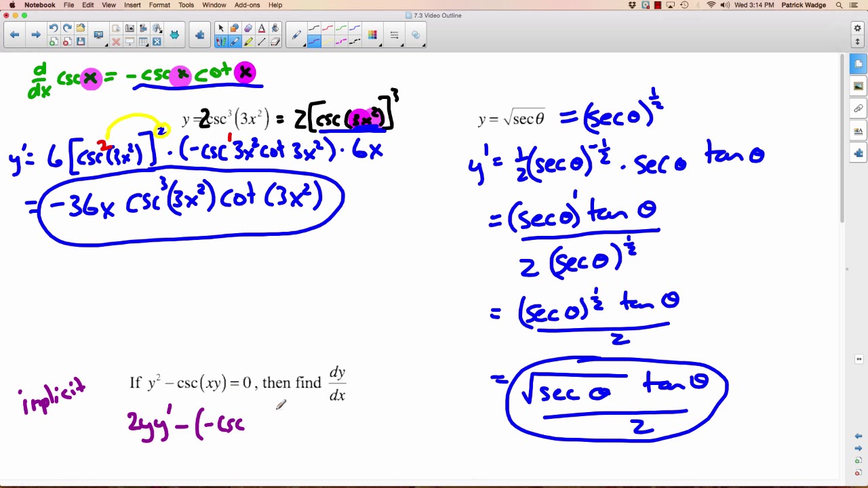Select the Text tool

click(x=261, y=28)
